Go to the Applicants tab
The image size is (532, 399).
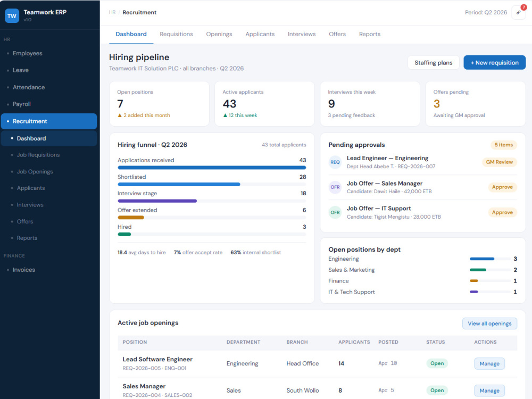(x=260, y=34)
